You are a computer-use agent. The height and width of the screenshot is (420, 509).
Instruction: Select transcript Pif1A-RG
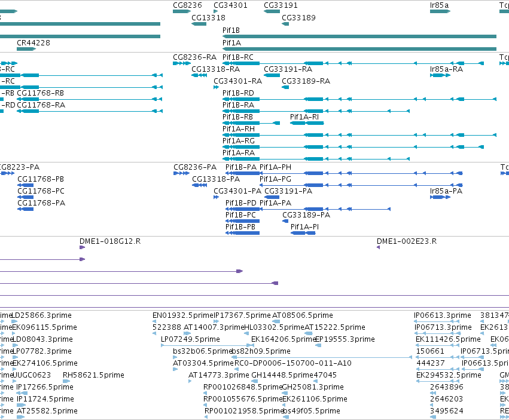click(353, 147)
